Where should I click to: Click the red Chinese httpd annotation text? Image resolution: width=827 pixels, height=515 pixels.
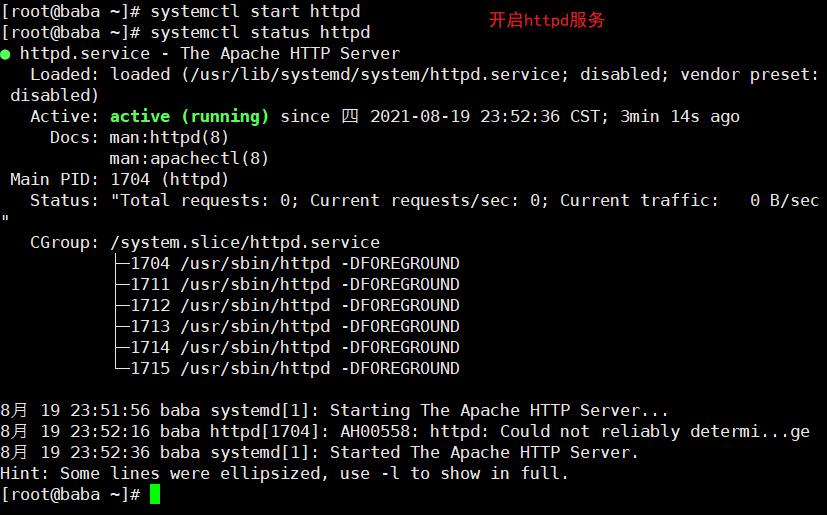[546, 20]
